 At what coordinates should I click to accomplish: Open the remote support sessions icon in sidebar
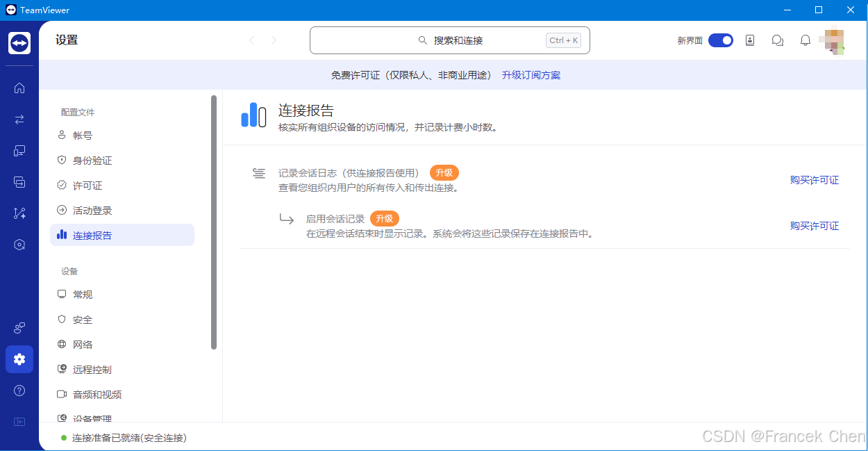click(x=19, y=182)
